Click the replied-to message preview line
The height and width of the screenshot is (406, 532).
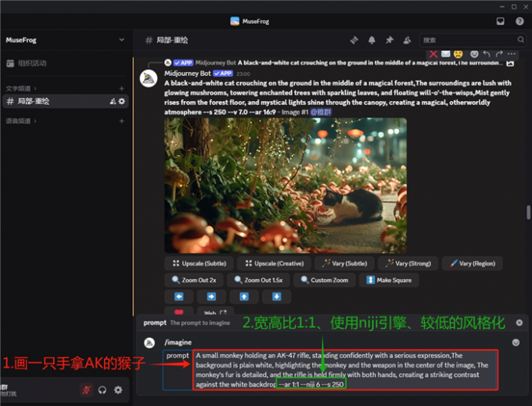coord(368,63)
